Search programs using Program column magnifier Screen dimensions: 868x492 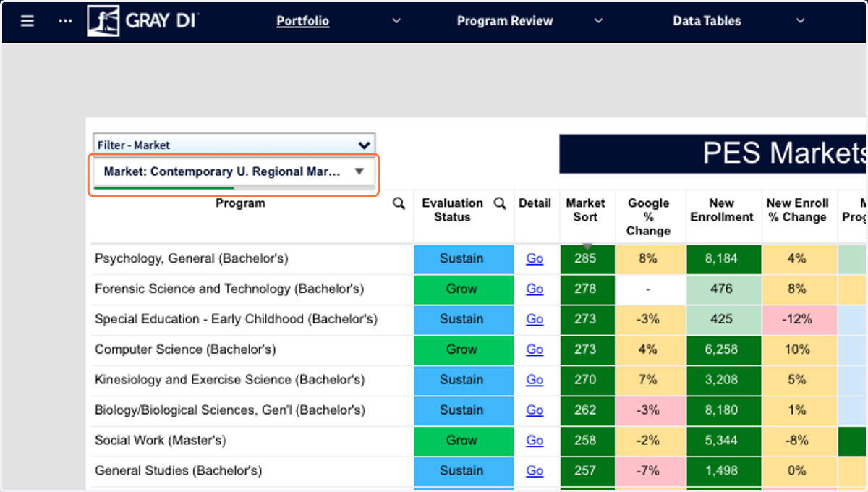(399, 204)
